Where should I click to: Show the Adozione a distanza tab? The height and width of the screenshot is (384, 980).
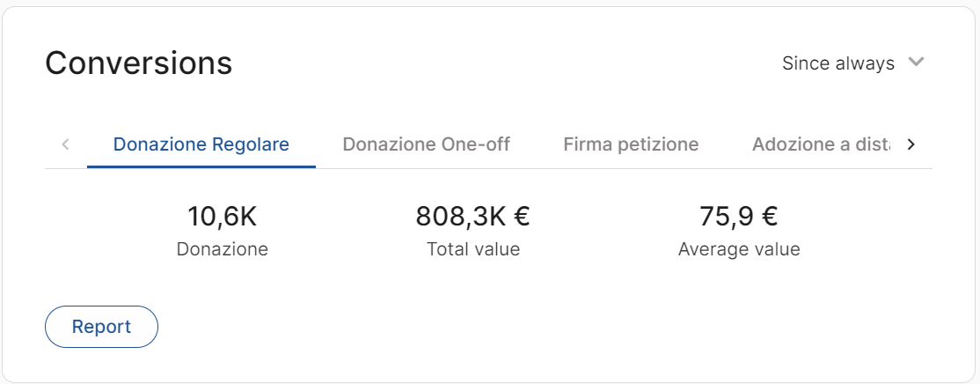[820, 144]
